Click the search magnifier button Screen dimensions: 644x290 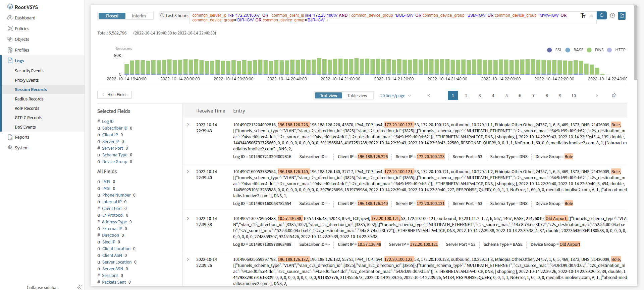(x=602, y=15)
